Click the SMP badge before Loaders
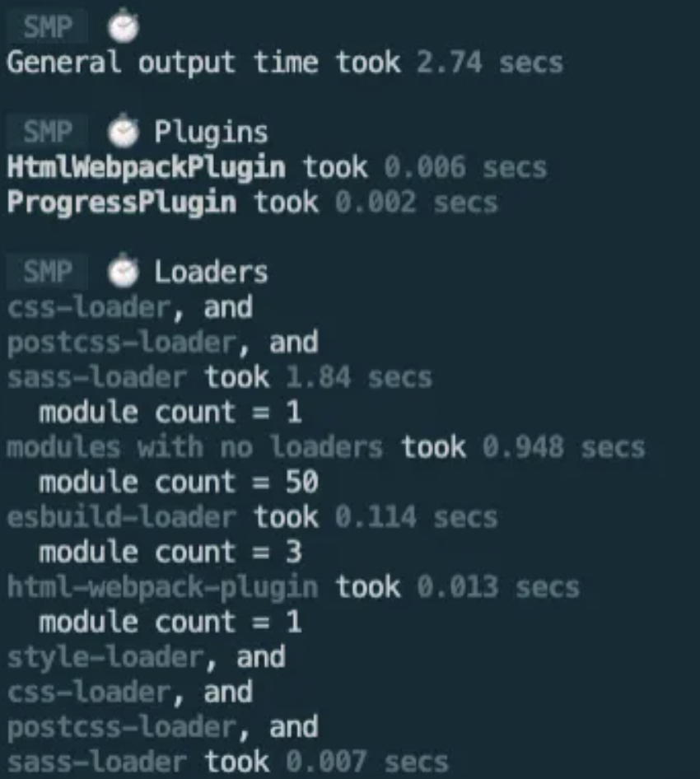The image size is (700, 779). click(48, 272)
